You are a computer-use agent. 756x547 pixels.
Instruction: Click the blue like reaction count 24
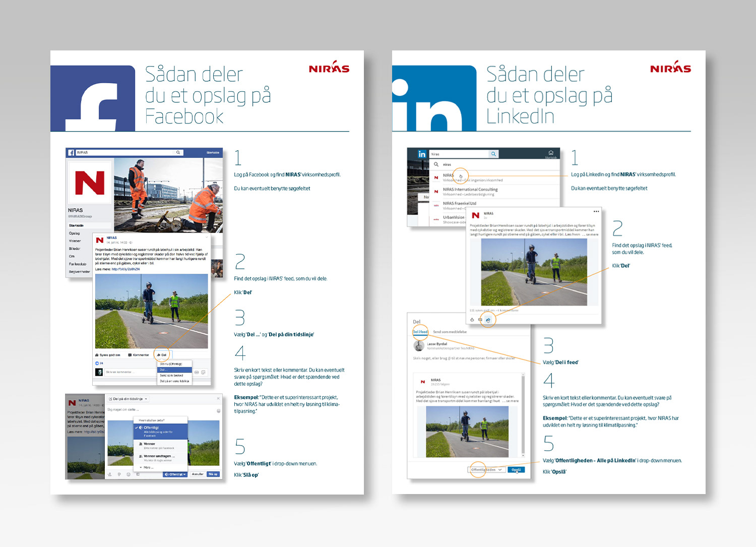(x=99, y=363)
